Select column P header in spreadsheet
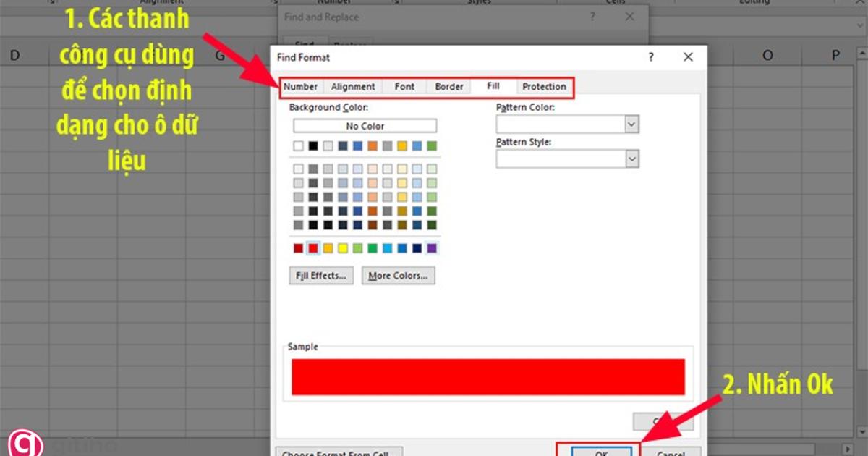Viewport: 868px width, 456px height. click(835, 55)
